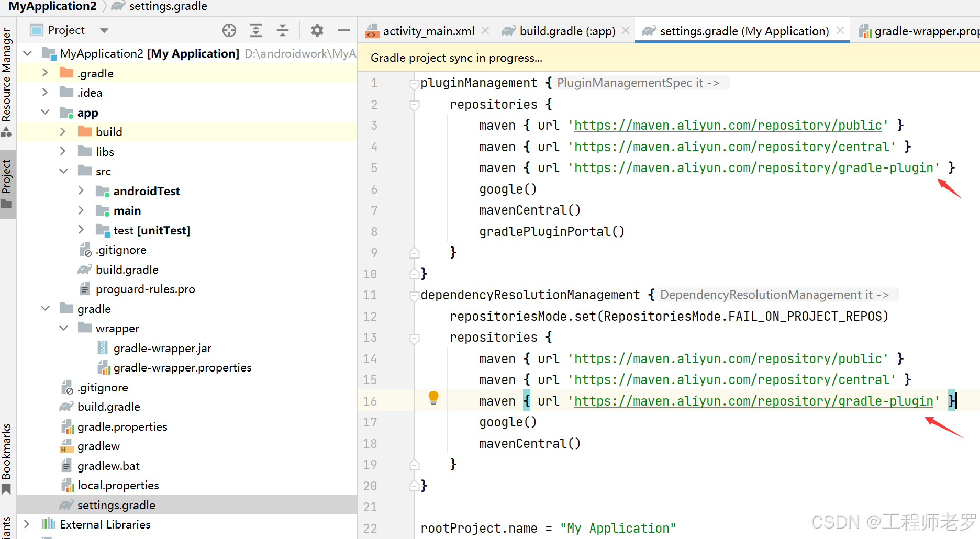Viewport: 980px width, 539px height.
Task: Select gradle-wrapper.properties in tree
Action: pos(182,367)
